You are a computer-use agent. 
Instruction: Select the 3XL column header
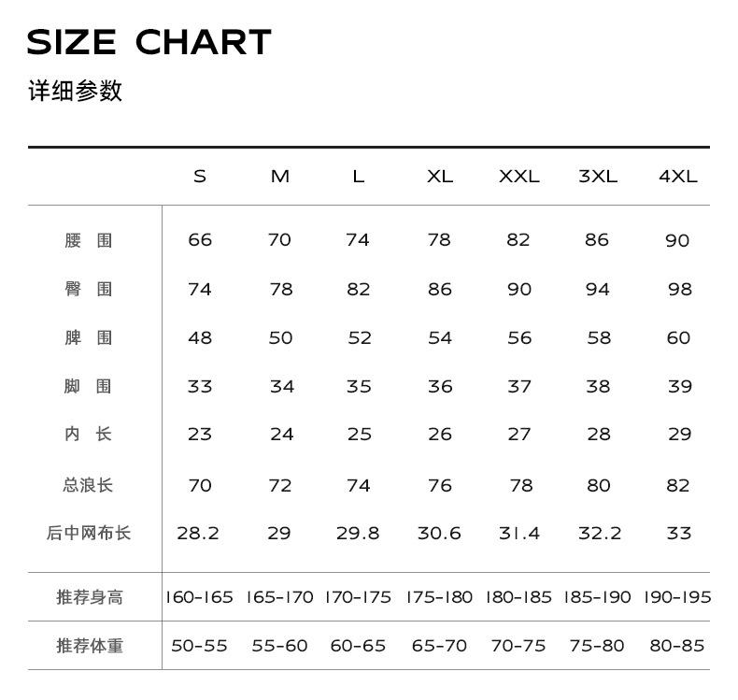[x=598, y=177]
